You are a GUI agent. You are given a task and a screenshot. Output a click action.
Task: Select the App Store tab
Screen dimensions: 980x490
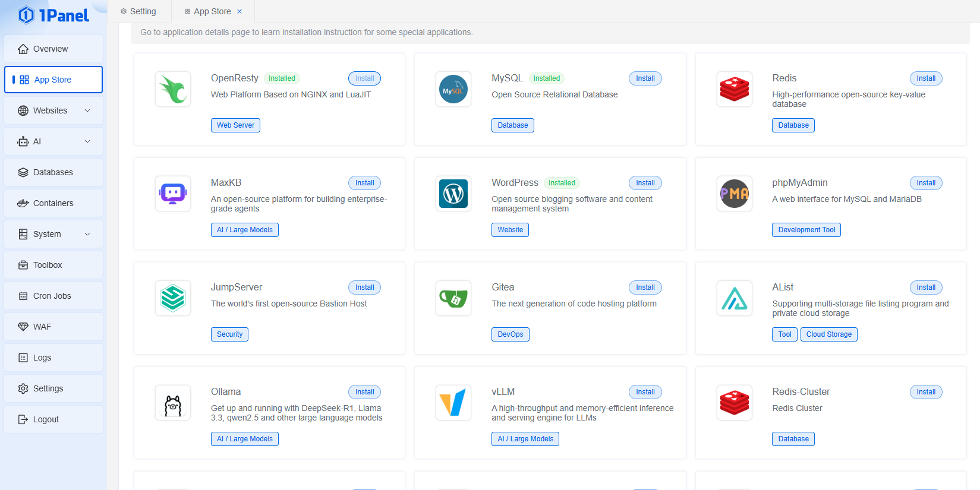[213, 11]
